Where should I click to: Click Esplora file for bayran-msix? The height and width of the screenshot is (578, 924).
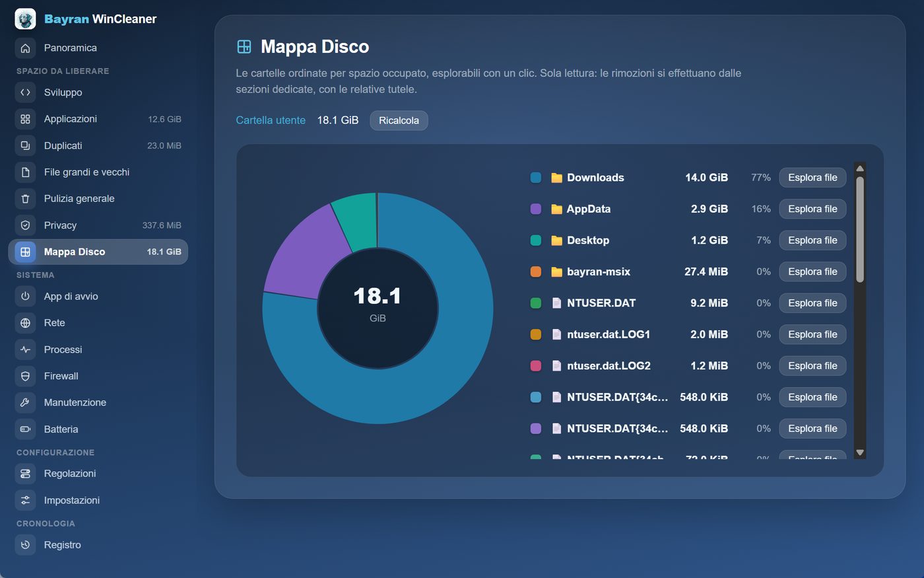(812, 271)
